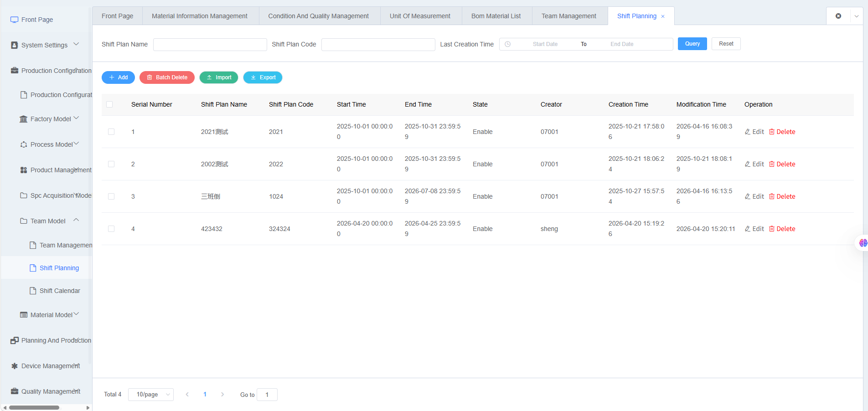Click the Planning And Production icon
This screenshot has width=868, height=411.
pos(14,340)
